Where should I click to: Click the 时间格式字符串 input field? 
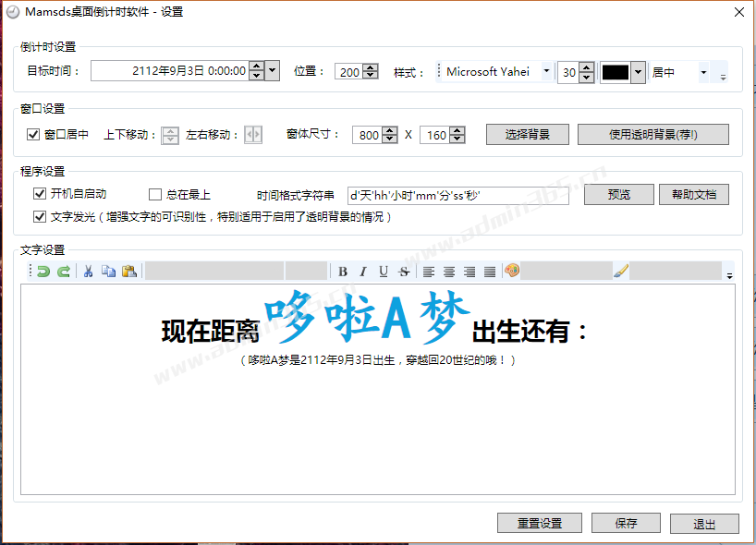click(x=458, y=195)
